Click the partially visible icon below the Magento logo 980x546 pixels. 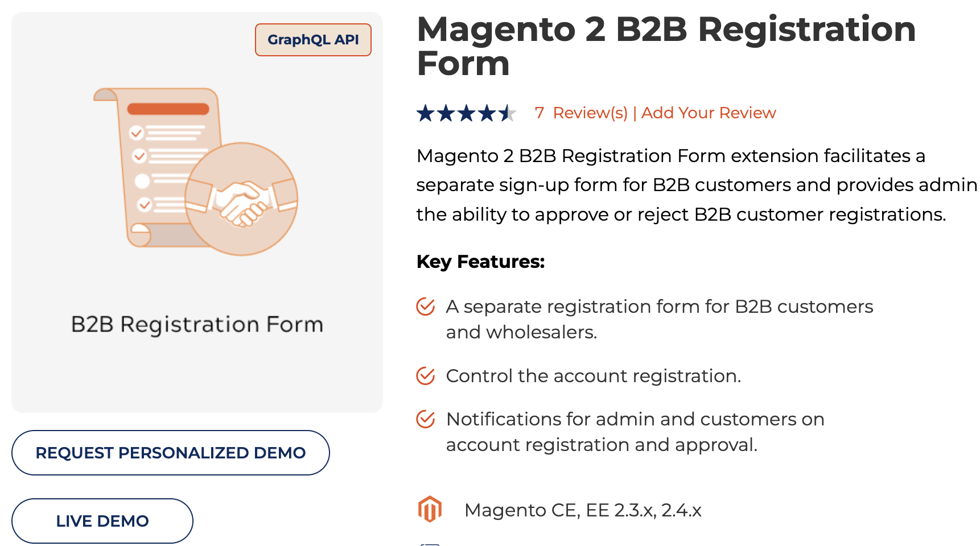click(431, 543)
